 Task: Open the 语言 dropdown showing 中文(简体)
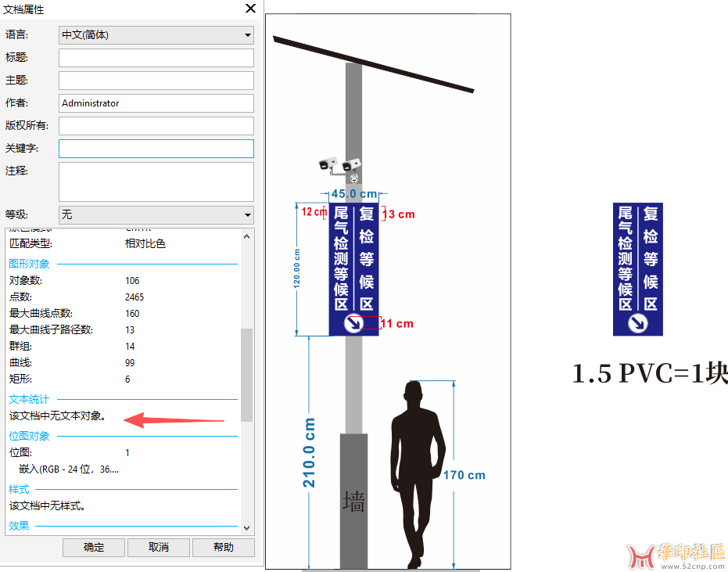click(156, 35)
